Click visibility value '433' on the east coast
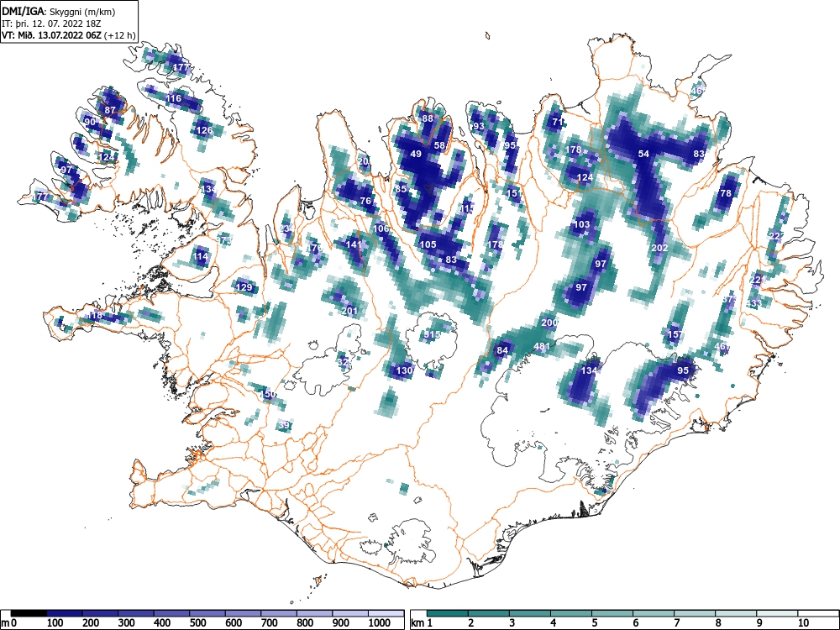Screen dimensions: 840x630 753,303
